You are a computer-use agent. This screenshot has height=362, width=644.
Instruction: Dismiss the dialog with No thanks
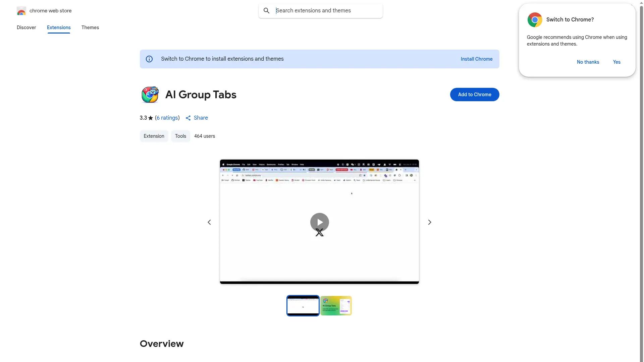(588, 62)
